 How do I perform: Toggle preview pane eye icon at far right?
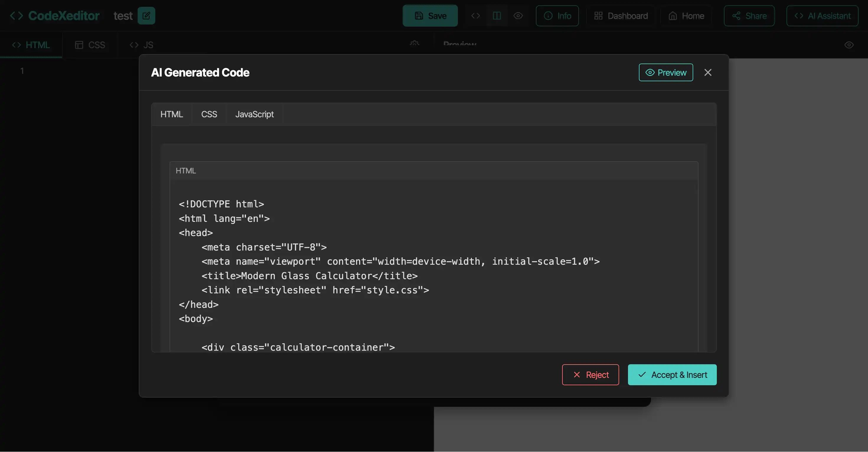coord(849,45)
